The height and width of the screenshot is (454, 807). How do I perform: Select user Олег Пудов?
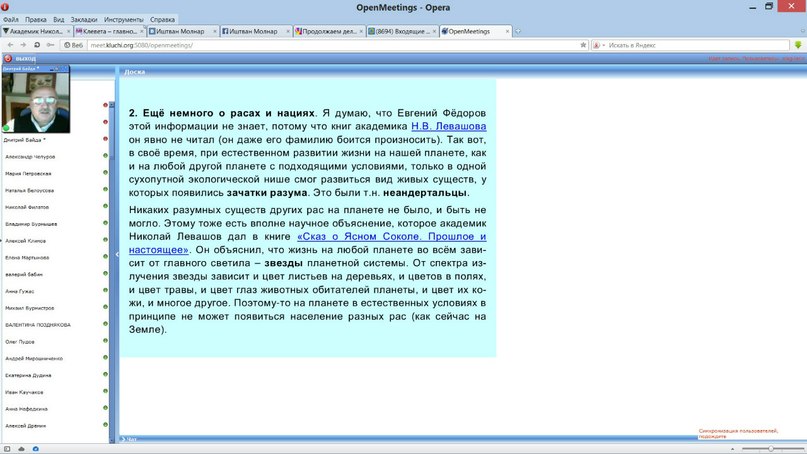(x=20, y=342)
